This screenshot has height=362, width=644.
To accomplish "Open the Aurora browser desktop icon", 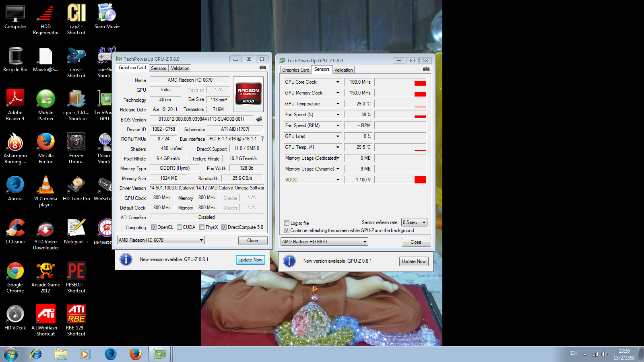I will click(x=15, y=189).
